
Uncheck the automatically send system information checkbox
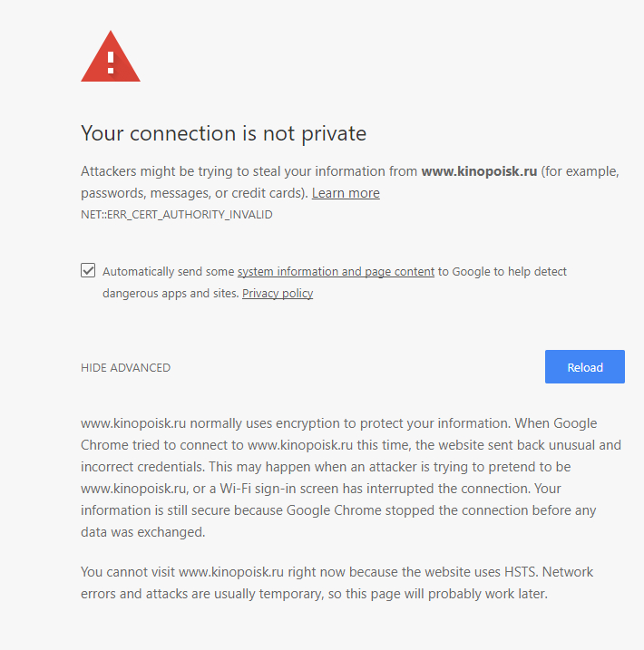[88, 270]
